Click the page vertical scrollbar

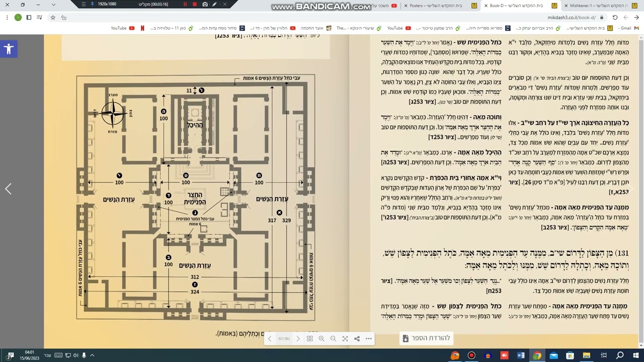(x=641, y=191)
